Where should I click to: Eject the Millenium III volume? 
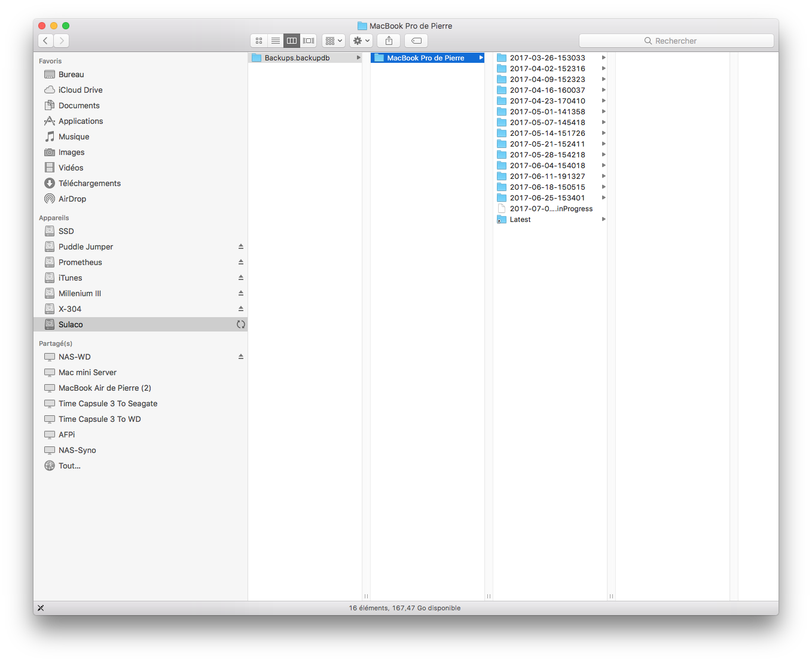tap(241, 293)
